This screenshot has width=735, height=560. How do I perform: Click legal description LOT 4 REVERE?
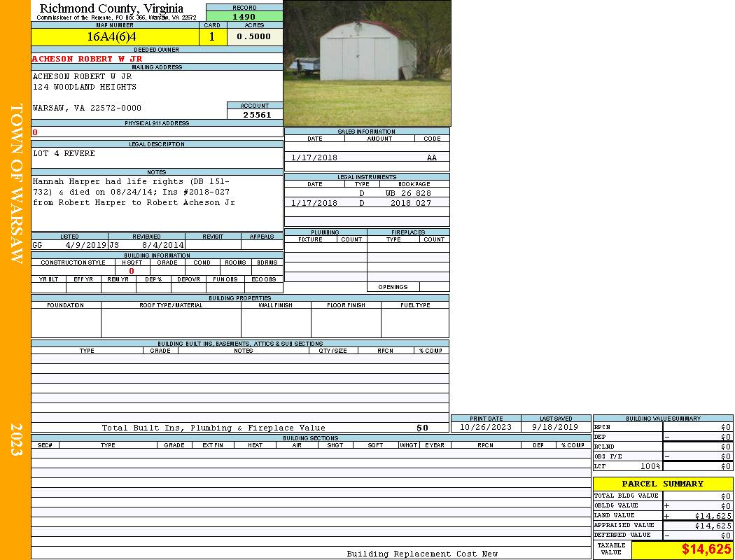[64, 153]
